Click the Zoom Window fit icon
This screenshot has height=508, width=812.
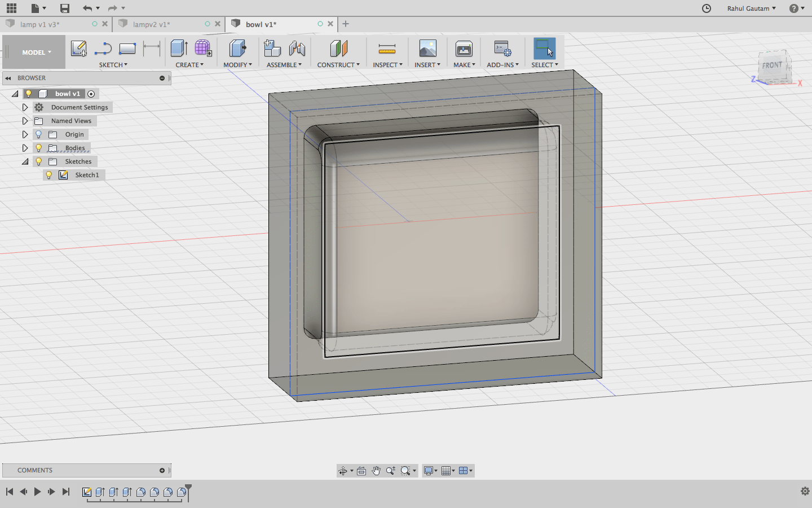point(405,471)
